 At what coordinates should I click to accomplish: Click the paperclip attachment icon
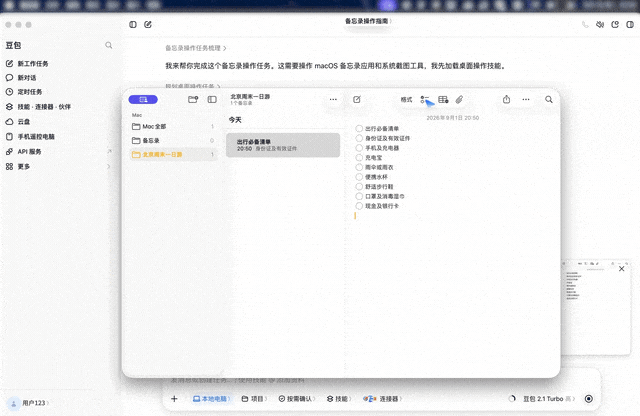(459, 100)
